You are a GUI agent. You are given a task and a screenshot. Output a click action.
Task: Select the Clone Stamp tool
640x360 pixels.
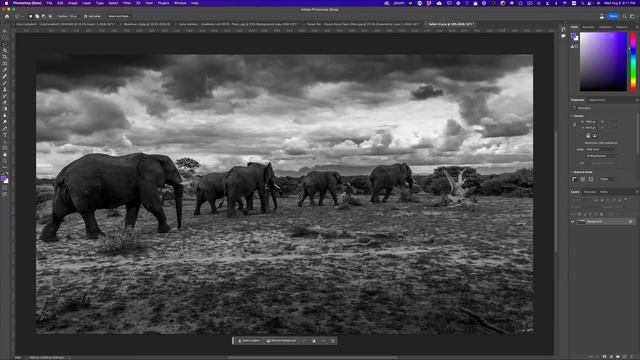pyautogui.click(x=5, y=89)
